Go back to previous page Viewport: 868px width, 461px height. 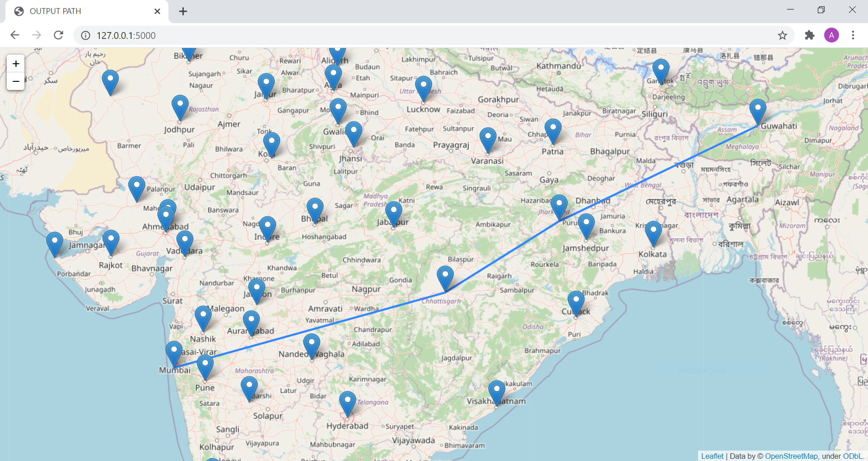point(15,35)
